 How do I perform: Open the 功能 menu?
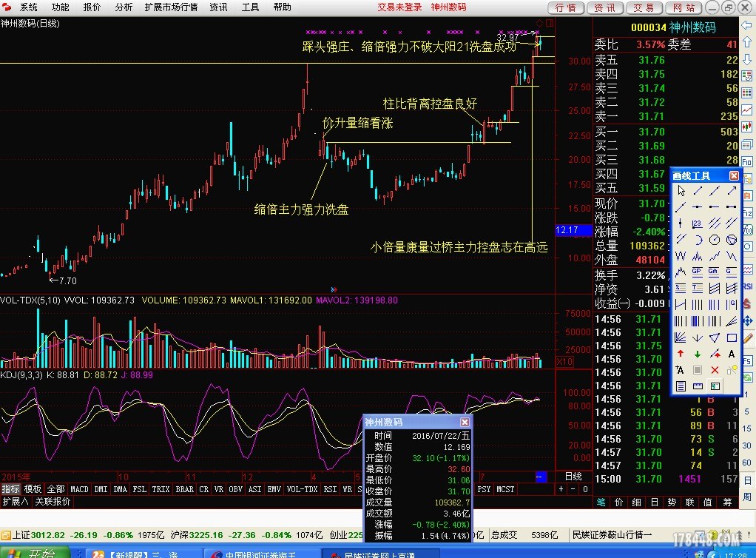60,7
